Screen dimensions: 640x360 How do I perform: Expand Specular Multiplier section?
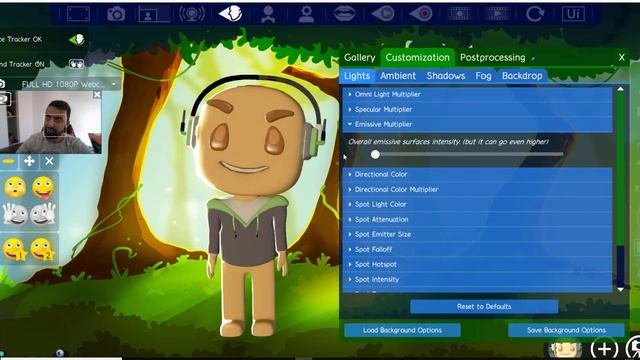[477, 109]
